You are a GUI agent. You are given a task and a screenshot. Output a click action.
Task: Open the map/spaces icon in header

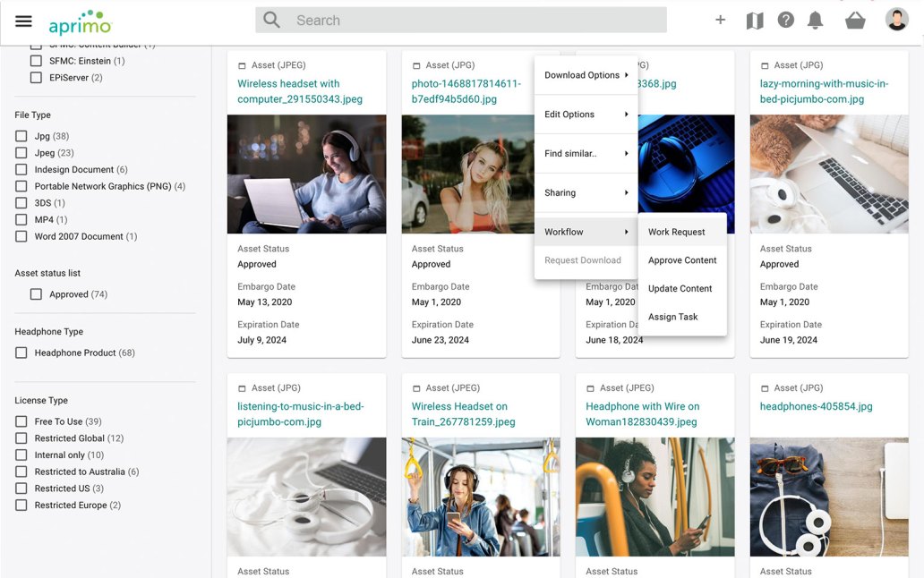(755, 21)
